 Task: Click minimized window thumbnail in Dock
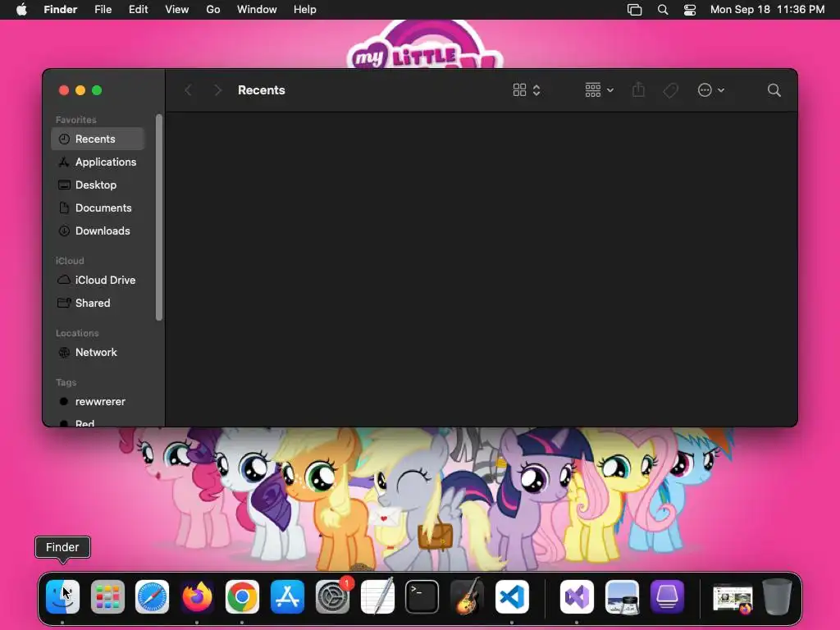click(x=733, y=598)
